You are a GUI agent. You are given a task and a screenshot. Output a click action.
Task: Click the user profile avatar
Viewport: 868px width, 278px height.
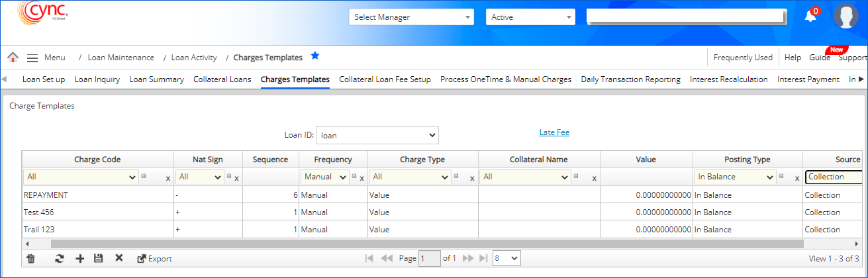tap(845, 17)
